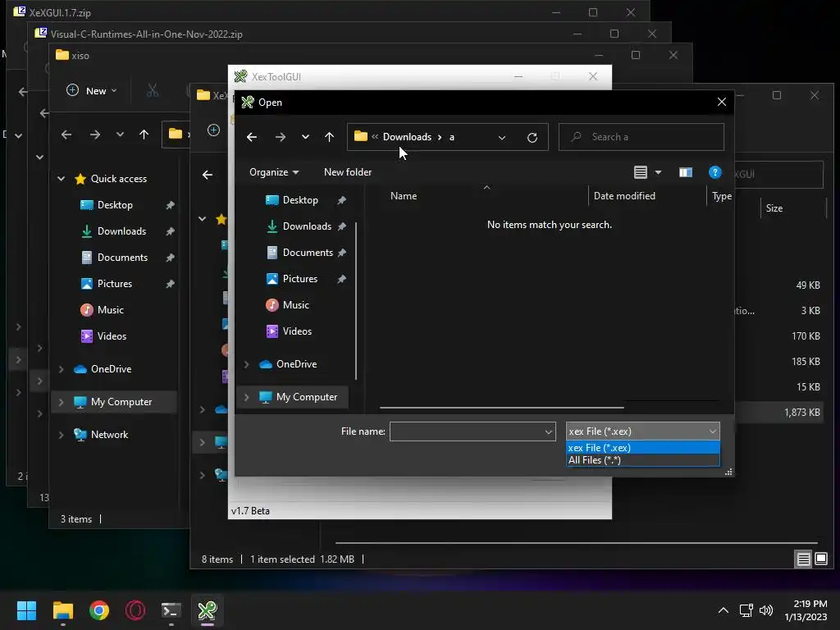Viewport: 840px width, 630px height.
Task: Sort by Size column in background Explorer
Action: pos(774,208)
